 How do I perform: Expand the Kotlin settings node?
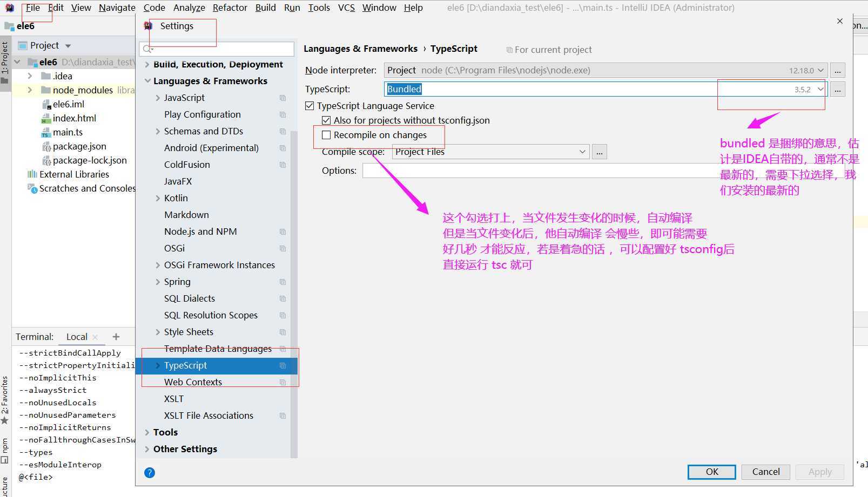(x=158, y=198)
